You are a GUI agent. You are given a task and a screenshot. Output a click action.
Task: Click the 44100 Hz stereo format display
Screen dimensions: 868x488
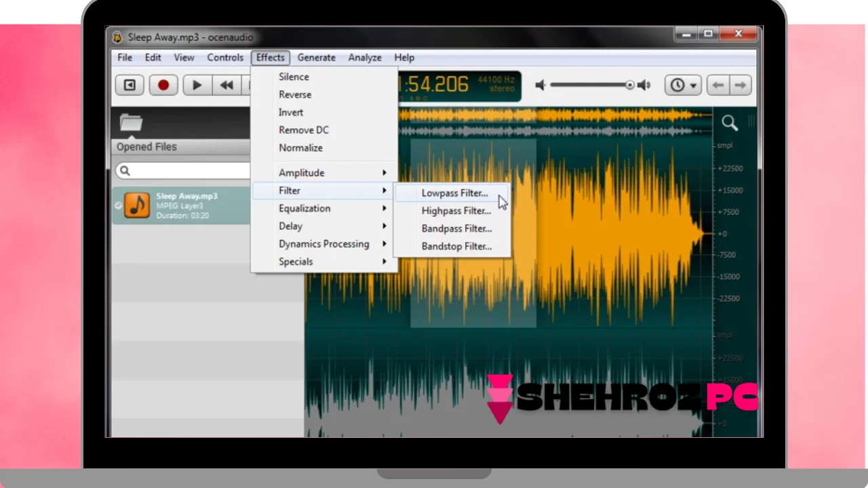click(x=496, y=84)
